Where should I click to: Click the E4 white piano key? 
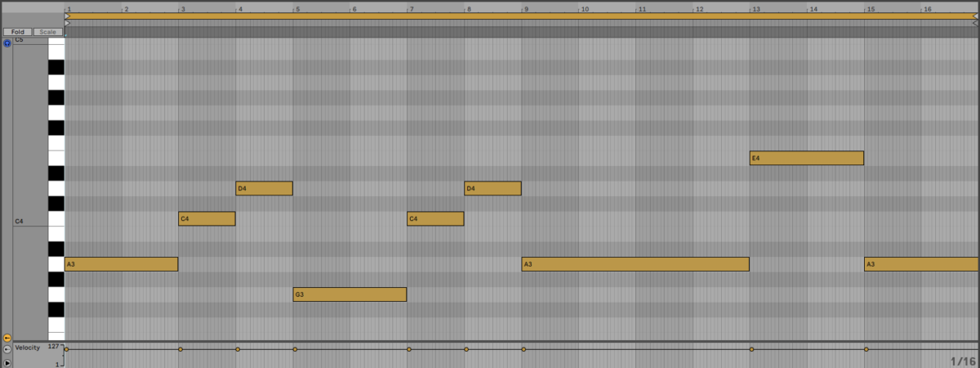coord(56,158)
